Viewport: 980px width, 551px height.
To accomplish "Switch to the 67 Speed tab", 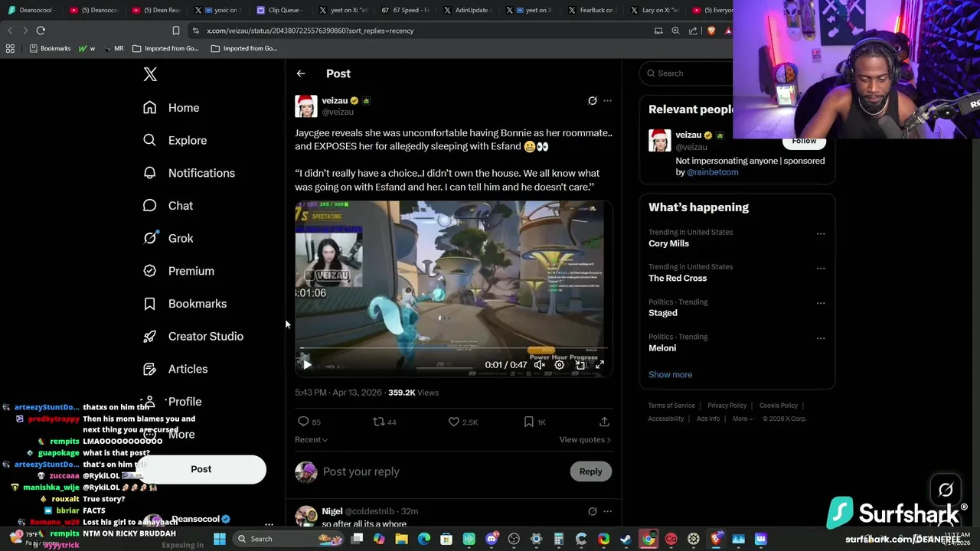I will pos(406,10).
